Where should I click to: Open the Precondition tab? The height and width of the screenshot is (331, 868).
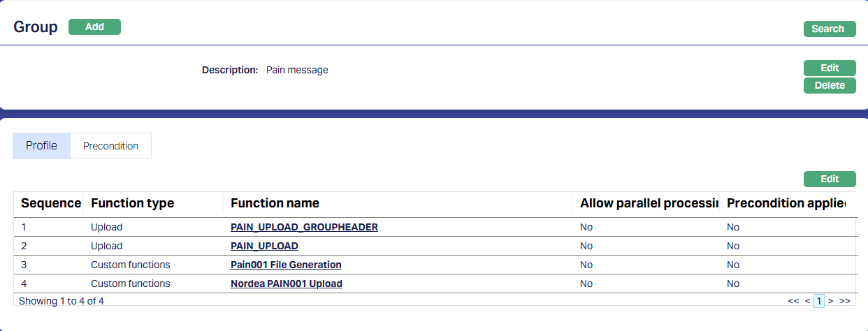click(x=110, y=146)
